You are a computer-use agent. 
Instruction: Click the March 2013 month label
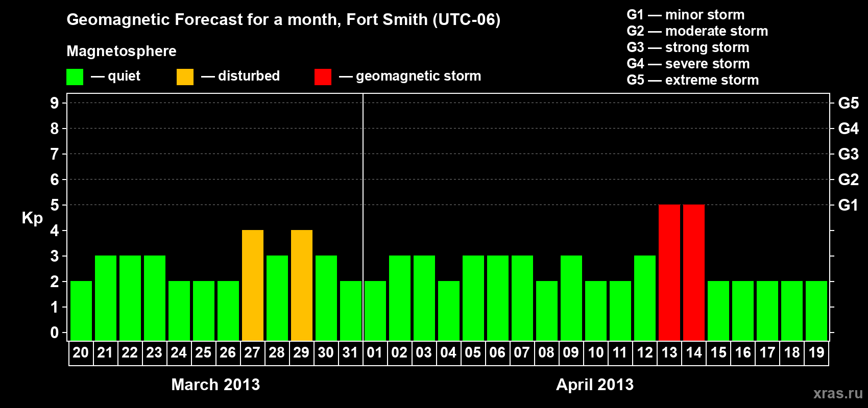(x=215, y=385)
